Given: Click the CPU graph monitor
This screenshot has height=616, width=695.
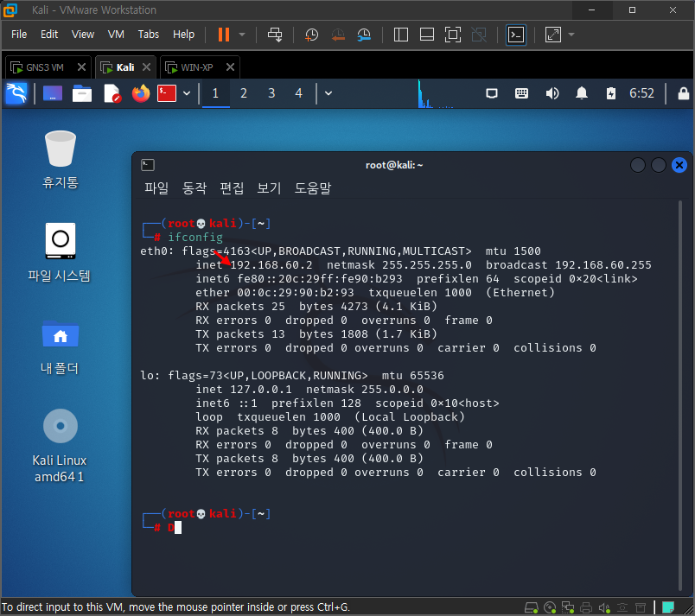Looking at the screenshot, I should 436,93.
